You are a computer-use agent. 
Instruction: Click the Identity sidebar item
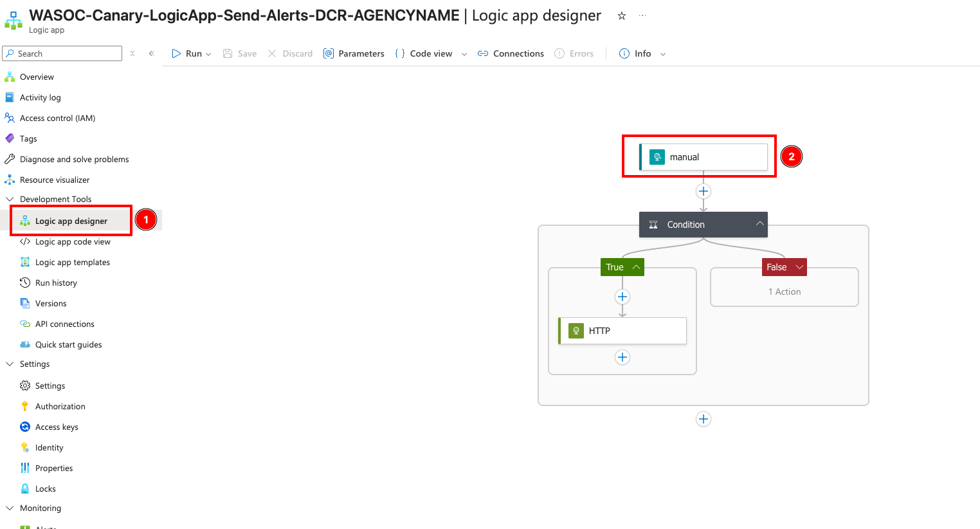coord(51,447)
